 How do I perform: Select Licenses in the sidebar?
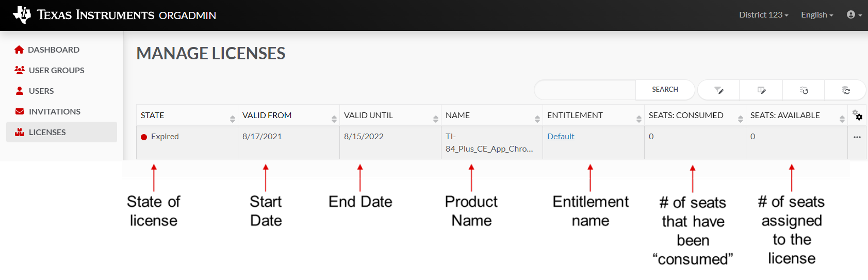(47, 132)
